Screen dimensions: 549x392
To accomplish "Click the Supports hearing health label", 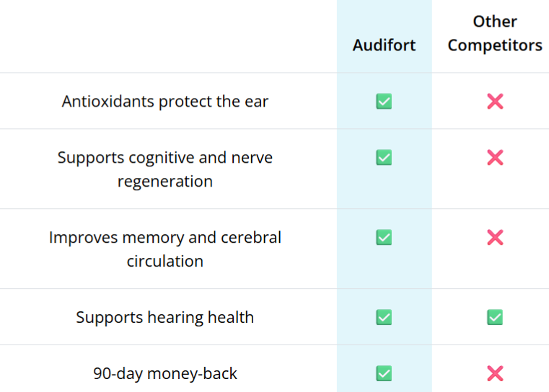I will pyautogui.click(x=165, y=317).
